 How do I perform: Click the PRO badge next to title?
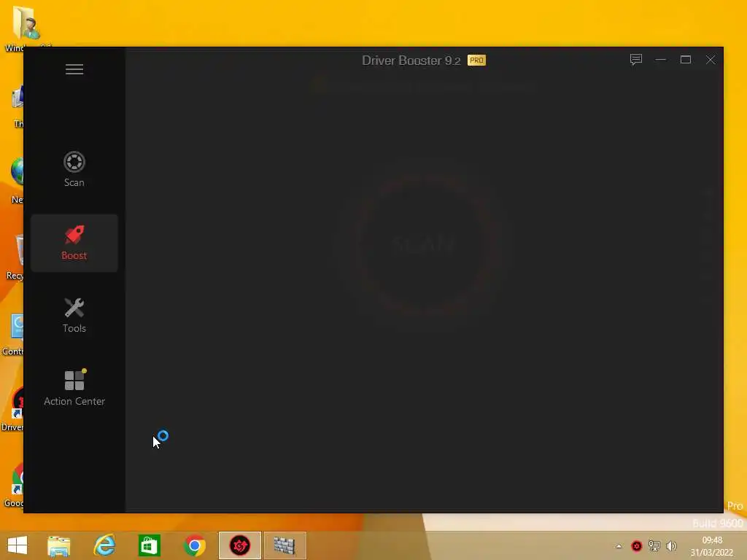tap(476, 61)
